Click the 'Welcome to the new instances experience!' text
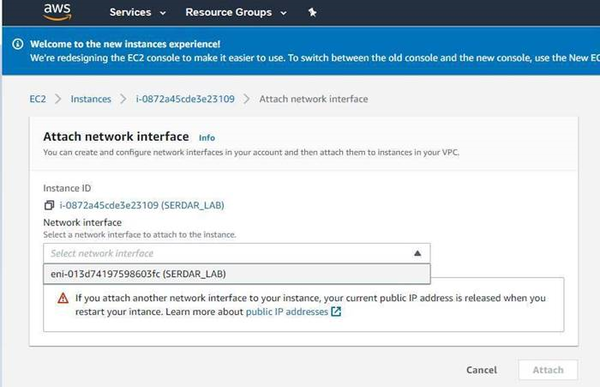This screenshot has width=600, height=387. [125, 44]
